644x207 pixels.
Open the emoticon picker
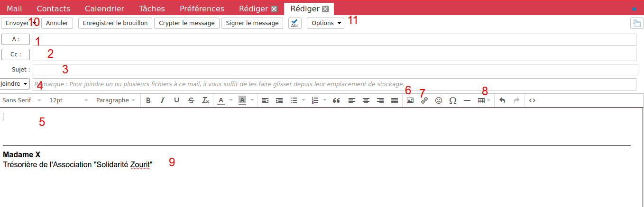coord(439,100)
